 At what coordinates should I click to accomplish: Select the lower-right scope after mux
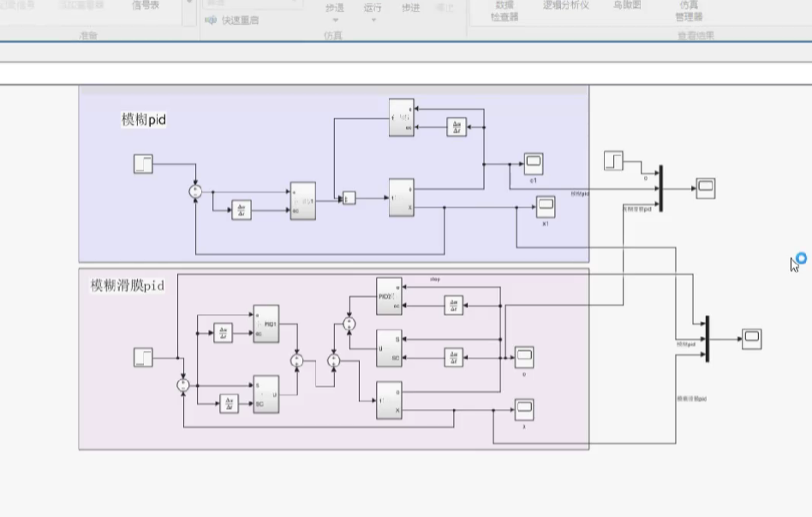pyautogui.click(x=751, y=339)
